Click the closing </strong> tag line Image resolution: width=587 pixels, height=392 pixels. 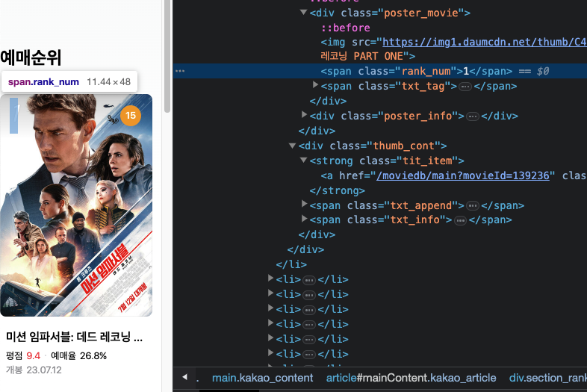(337, 190)
